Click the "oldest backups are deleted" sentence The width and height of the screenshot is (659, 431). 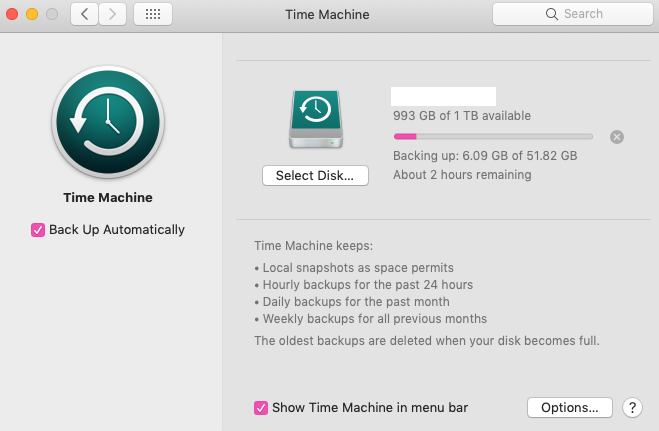[x=427, y=341]
